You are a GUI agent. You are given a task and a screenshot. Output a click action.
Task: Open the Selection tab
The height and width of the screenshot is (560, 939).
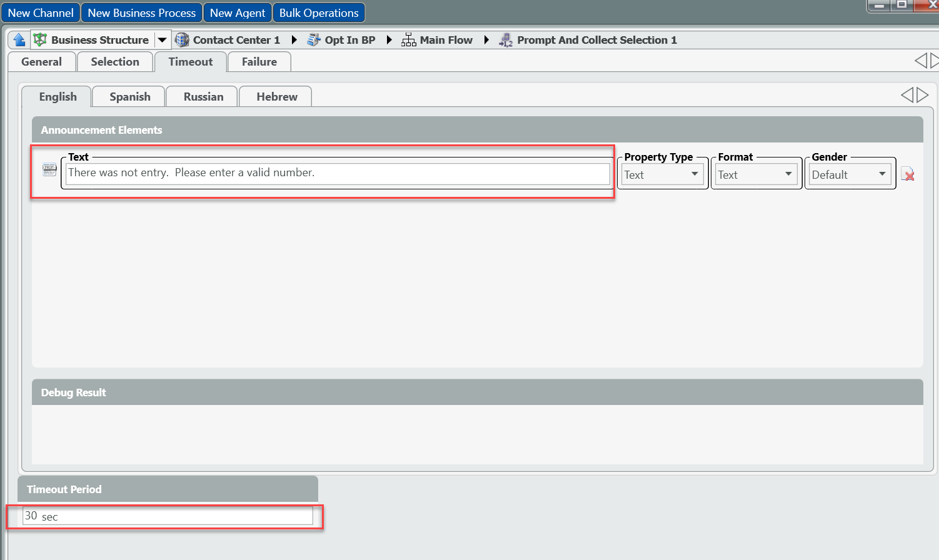click(x=114, y=62)
